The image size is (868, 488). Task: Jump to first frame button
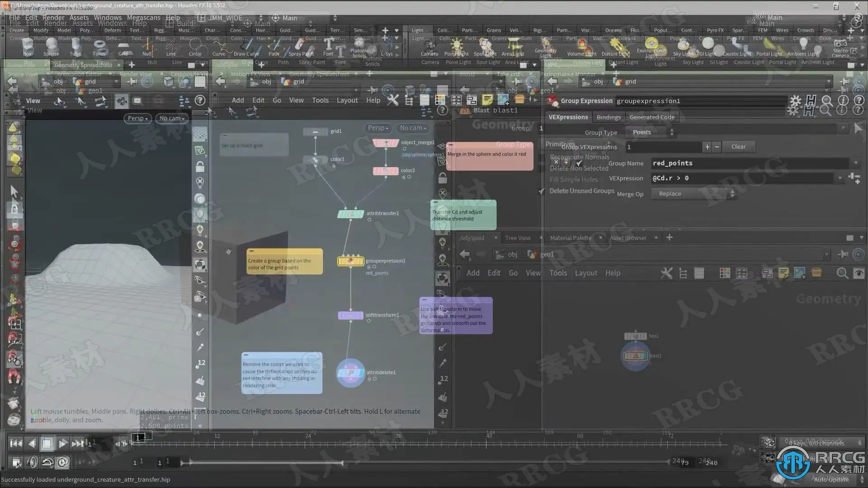click(16, 444)
